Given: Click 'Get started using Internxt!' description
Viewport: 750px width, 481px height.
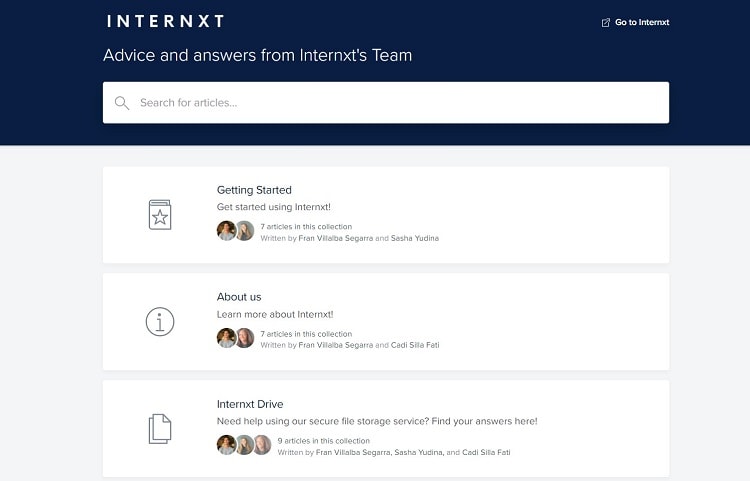Looking at the screenshot, I should click(x=274, y=207).
